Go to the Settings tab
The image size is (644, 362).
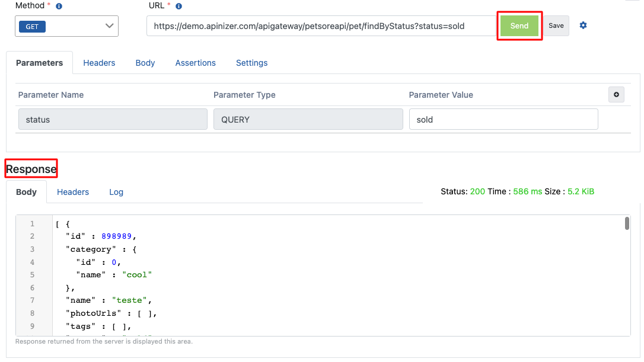click(251, 63)
